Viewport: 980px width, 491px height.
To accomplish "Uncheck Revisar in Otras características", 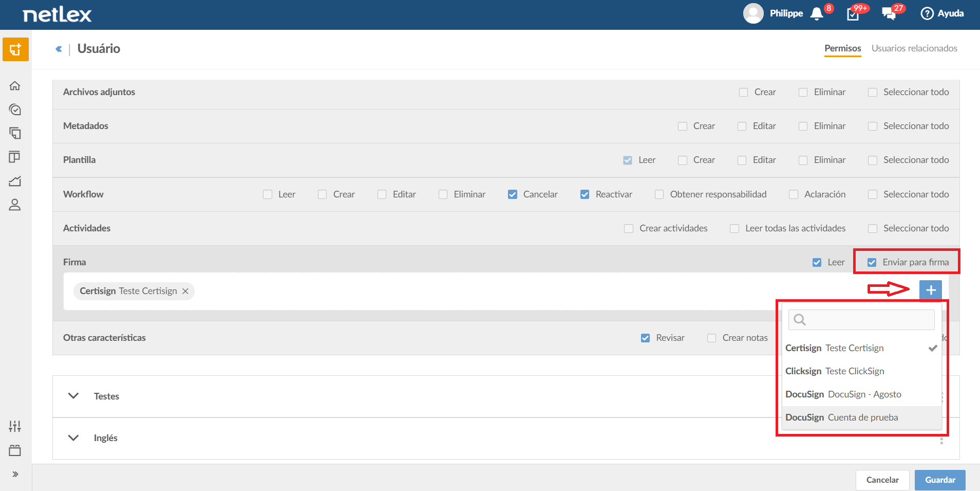I will (x=645, y=338).
